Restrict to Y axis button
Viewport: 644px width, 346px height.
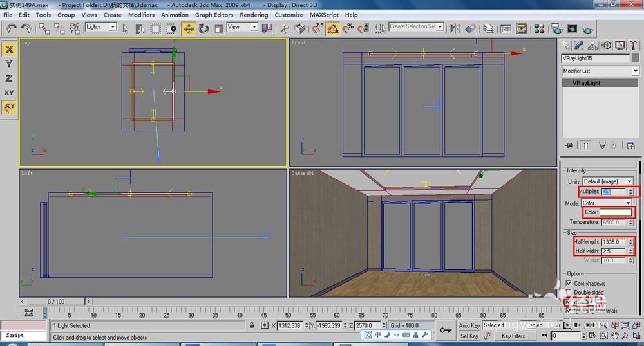click(9, 64)
